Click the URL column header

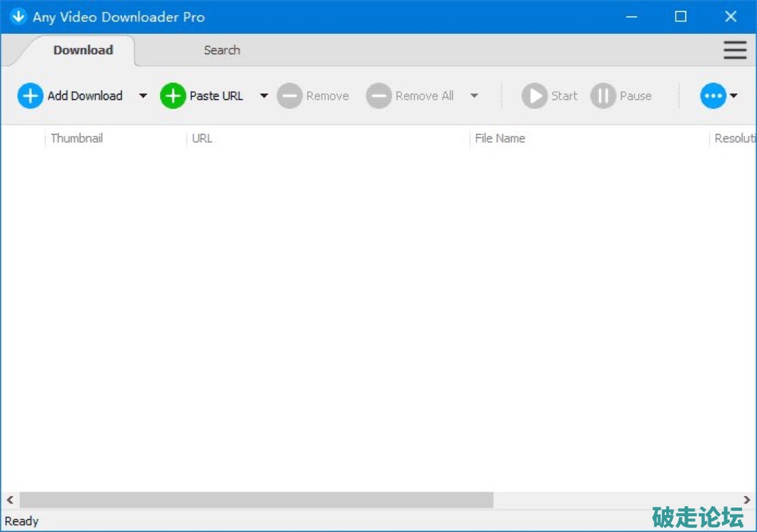tap(202, 138)
